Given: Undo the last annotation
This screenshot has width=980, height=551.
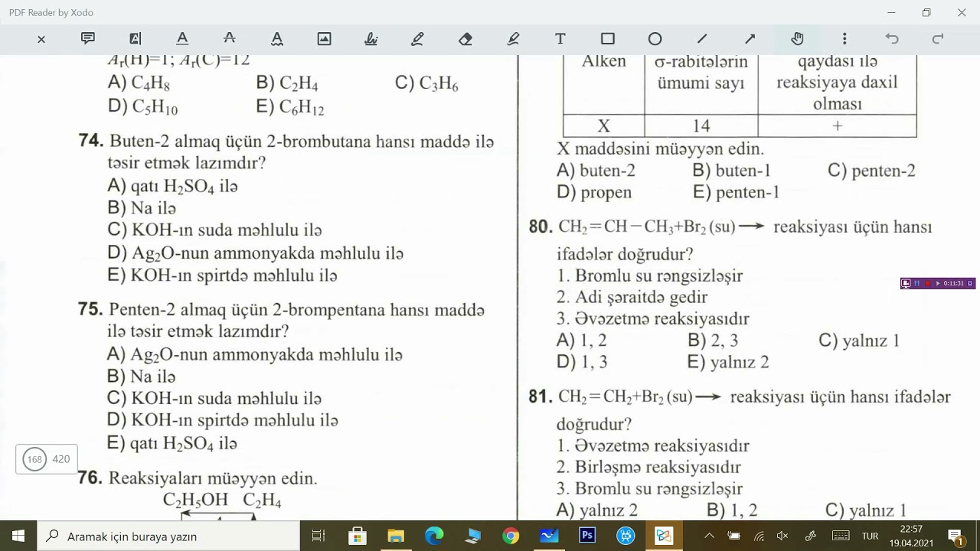Looking at the screenshot, I should (892, 38).
